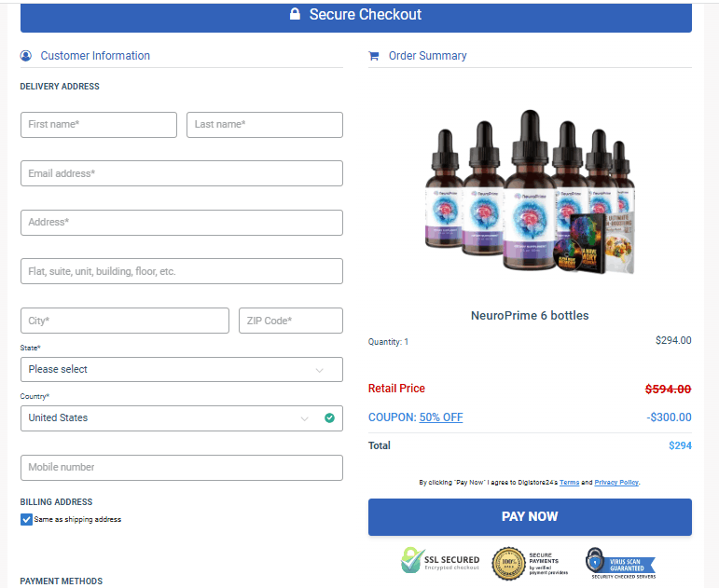Focus the Address input field
719x588 pixels.
click(182, 223)
